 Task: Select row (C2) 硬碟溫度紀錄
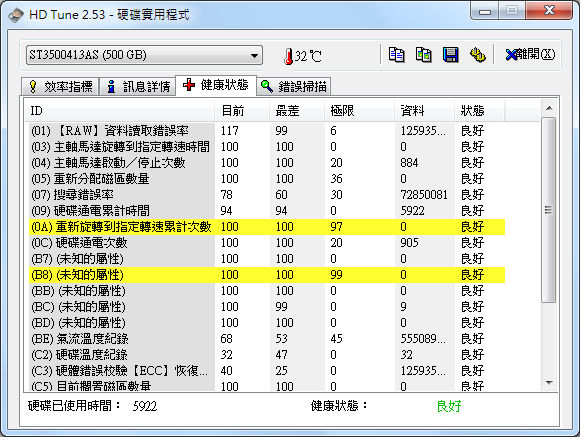[x=267, y=355]
